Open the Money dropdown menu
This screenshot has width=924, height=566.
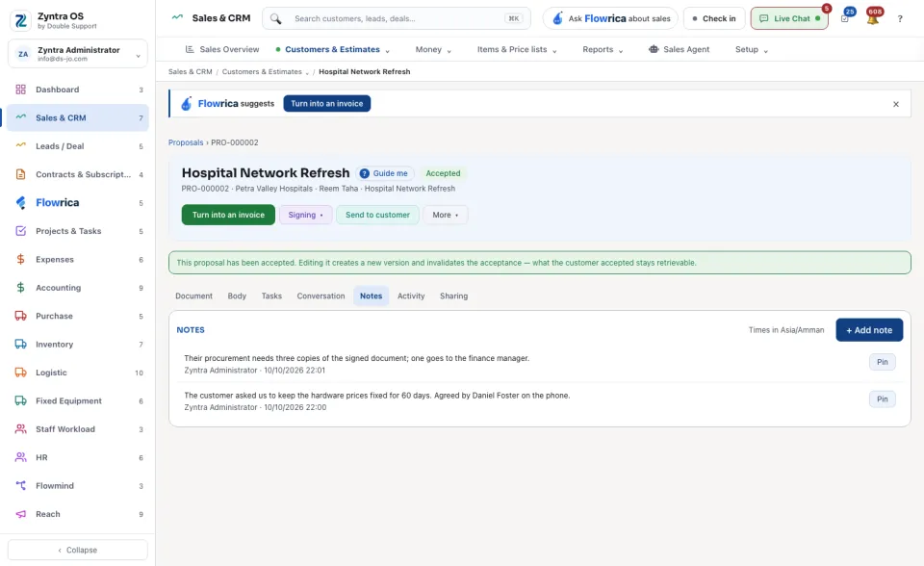pyautogui.click(x=433, y=49)
